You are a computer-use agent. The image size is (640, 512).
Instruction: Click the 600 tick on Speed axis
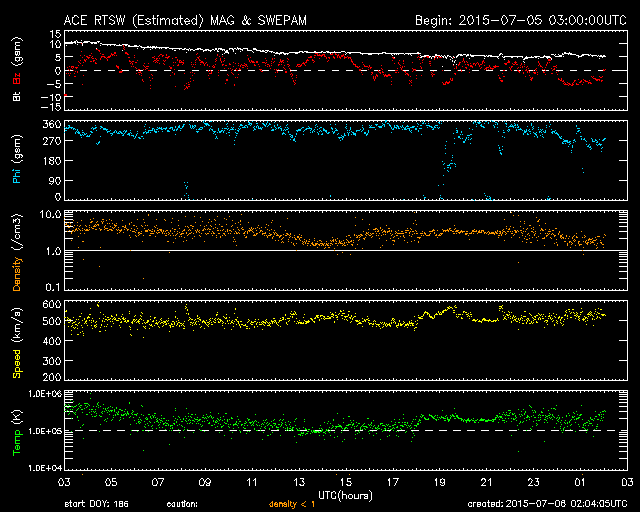(x=52, y=303)
